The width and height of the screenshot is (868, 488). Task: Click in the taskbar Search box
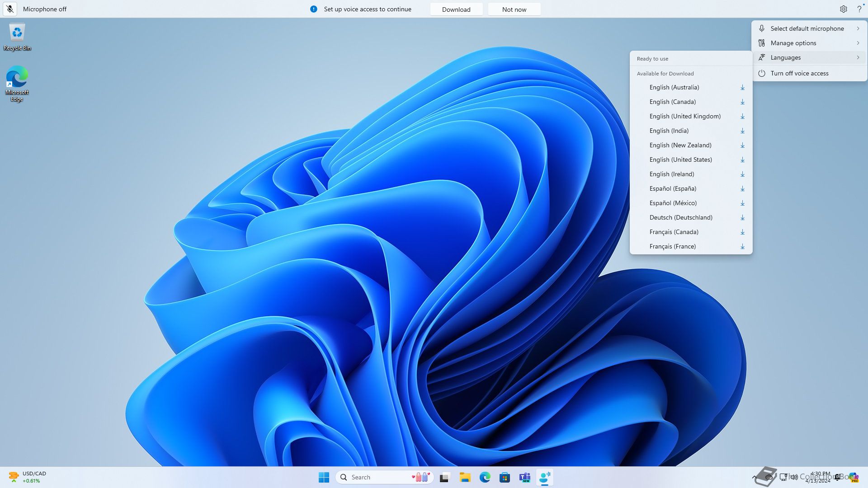pyautogui.click(x=384, y=477)
